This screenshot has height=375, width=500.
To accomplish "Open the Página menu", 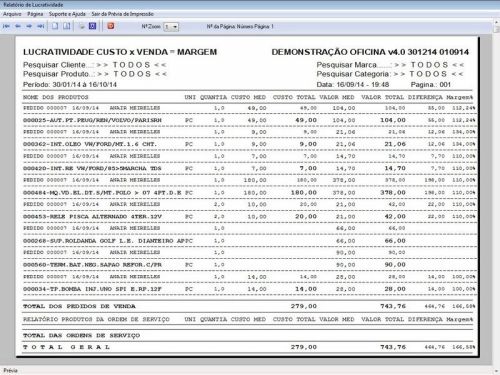I will (35, 14).
